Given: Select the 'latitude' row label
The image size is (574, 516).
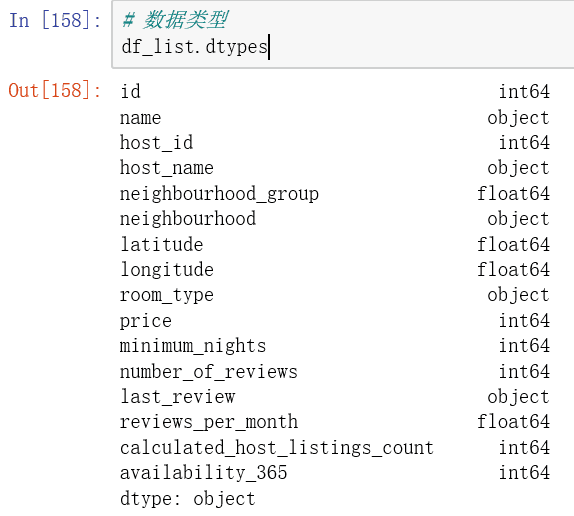Looking at the screenshot, I should point(161,244).
